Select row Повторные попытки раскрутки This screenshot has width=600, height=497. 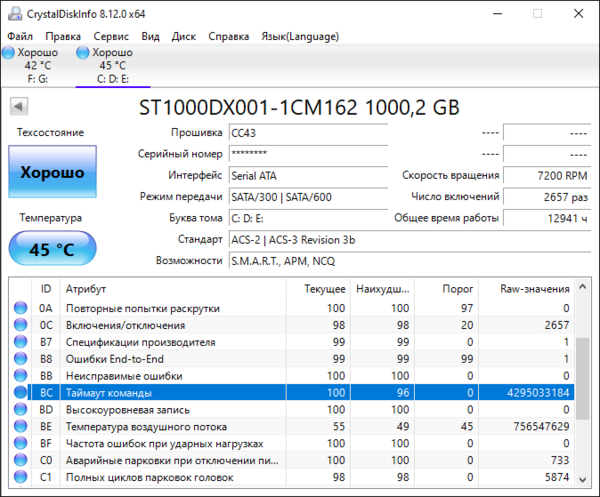point(292,308)
